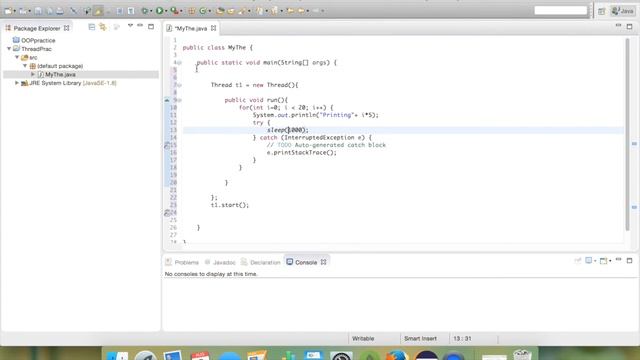
Task: Click the override marker at line 9
Action: (167, 100)
